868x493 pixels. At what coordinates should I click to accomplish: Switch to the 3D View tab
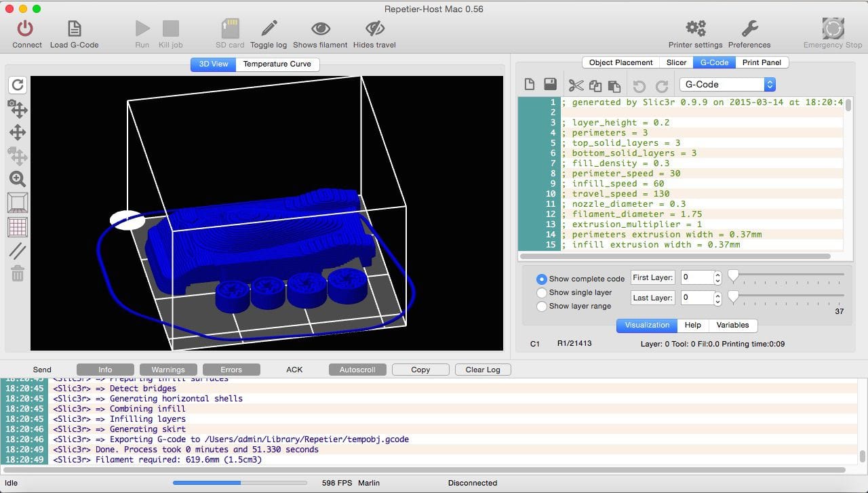coord(214,64)
